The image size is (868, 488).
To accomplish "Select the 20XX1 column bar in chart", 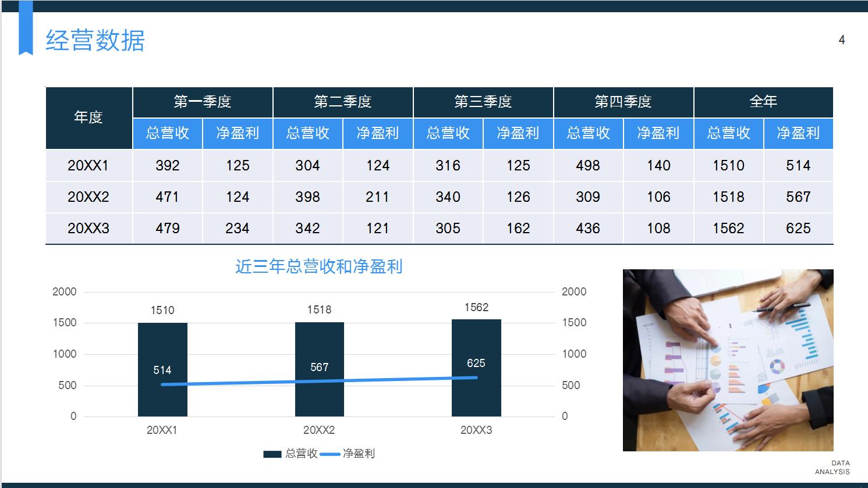I will tap(162, 369).
